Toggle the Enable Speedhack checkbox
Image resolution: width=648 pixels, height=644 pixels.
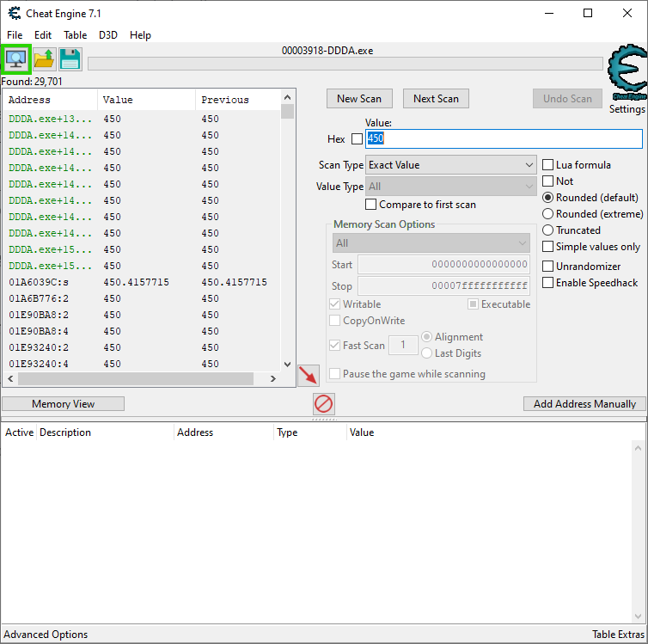(548, 283)
